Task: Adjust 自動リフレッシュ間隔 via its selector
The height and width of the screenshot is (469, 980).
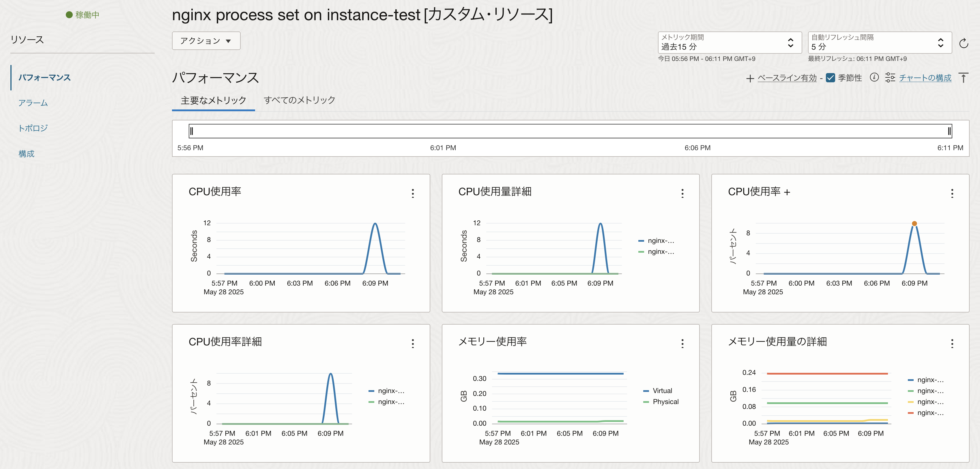Action: click(x=940, y=43)
